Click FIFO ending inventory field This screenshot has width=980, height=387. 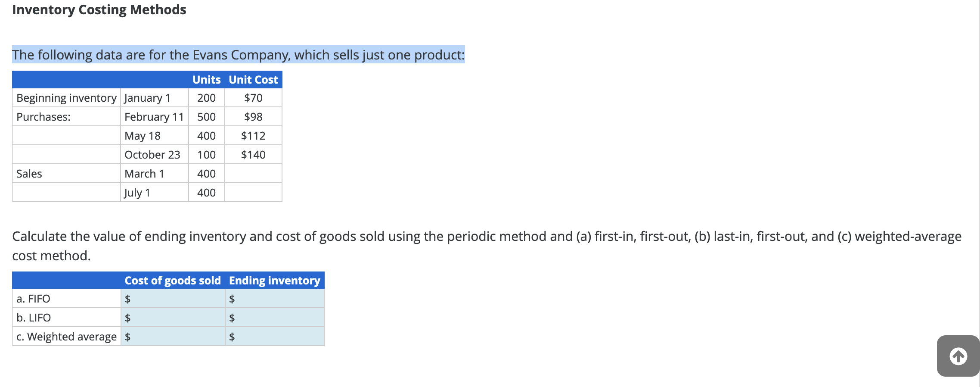pos(278,299)
